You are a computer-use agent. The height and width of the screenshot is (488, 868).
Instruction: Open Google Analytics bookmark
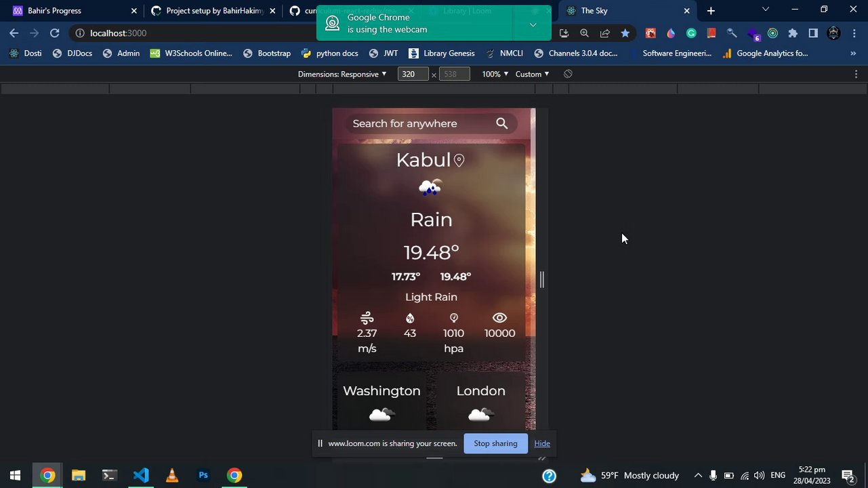pyautogui.click(x=765, y=53)
